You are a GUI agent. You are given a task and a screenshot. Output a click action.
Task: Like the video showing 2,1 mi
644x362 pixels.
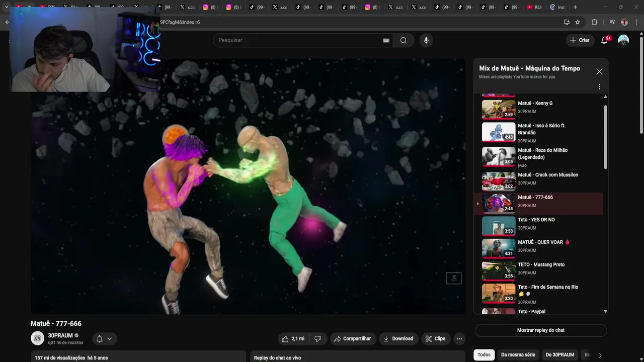[293, 339]
